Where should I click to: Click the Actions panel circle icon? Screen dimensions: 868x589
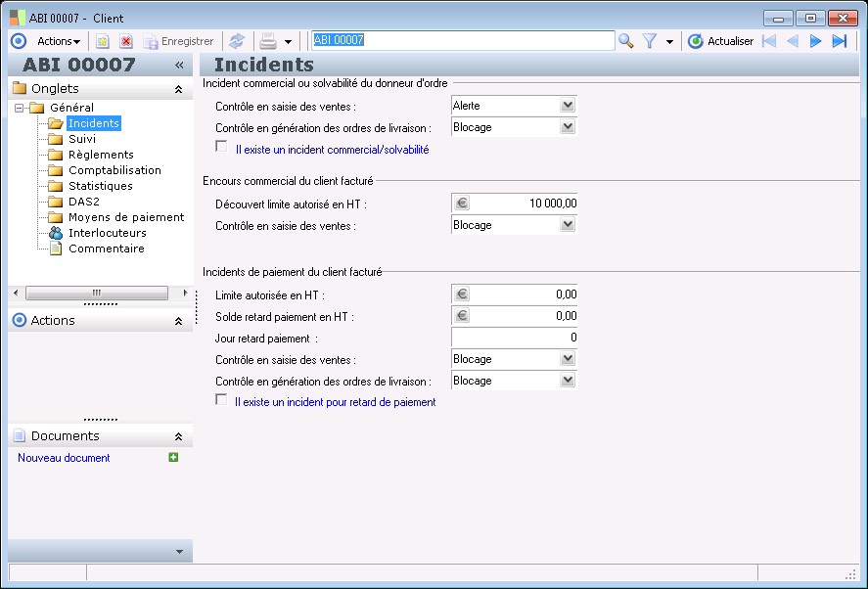[x=20, y=320]
